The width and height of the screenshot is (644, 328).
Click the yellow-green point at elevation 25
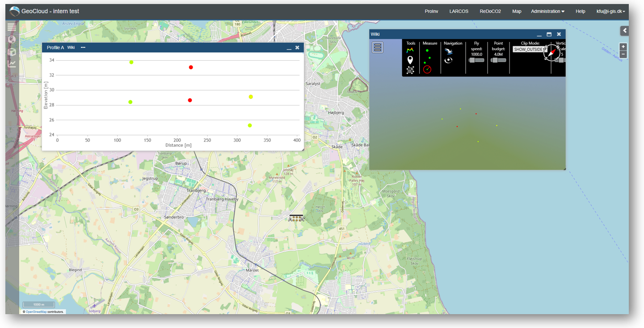(x=250, y=125)
